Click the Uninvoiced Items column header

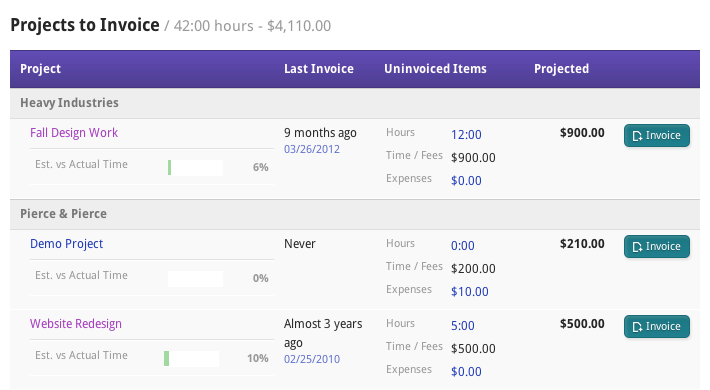(x=435, y=69)
